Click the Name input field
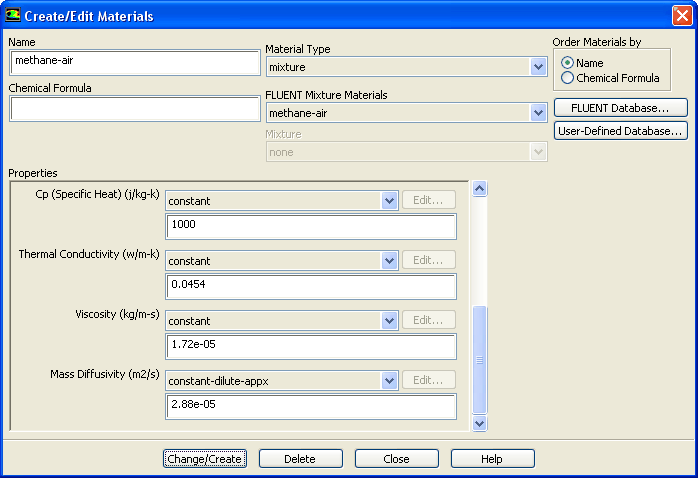 [x=134, y=62]
